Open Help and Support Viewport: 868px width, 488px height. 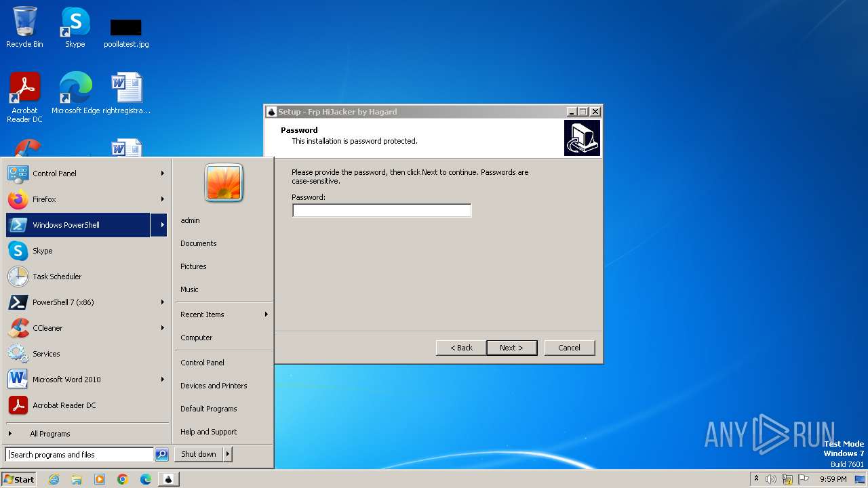(x=224, y=432)
